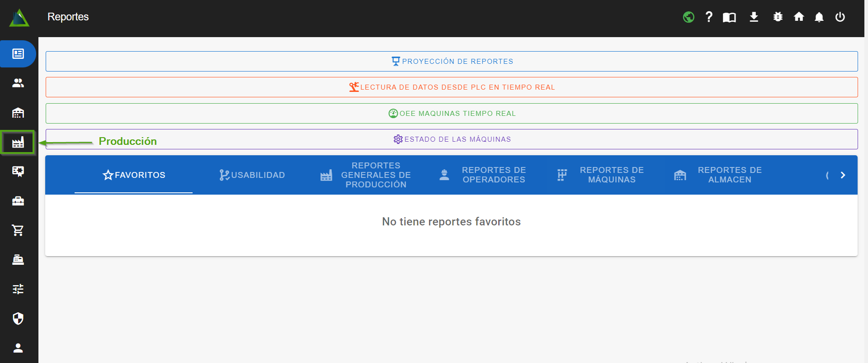
Task: Click the globe language icon
Action: (688, 17)
